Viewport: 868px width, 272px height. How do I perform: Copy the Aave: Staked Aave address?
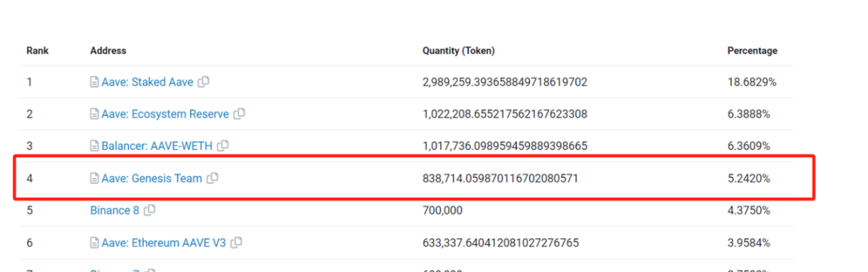[203, 82]
